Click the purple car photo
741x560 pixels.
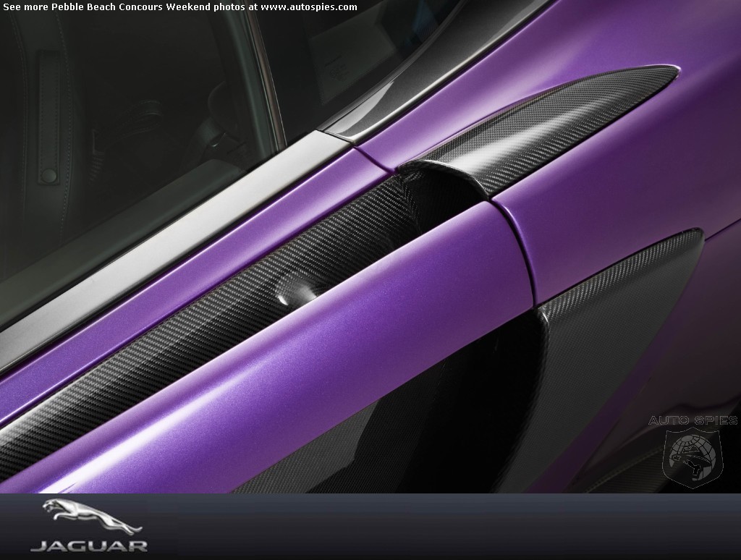370,247
